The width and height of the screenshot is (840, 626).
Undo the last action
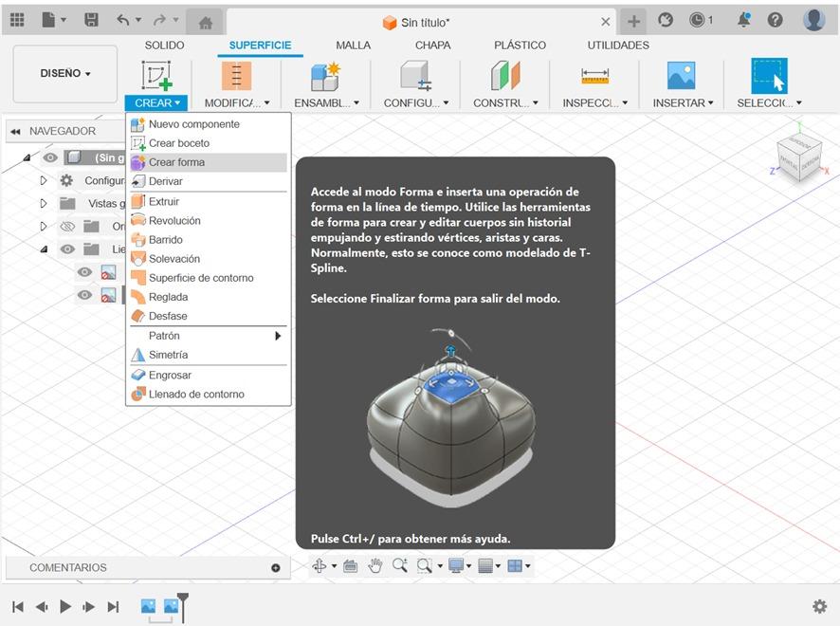(x=123, y=20)
